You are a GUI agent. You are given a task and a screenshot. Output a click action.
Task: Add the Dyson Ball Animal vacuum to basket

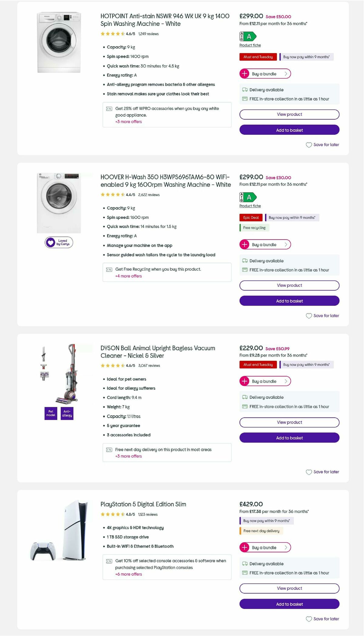289,438
